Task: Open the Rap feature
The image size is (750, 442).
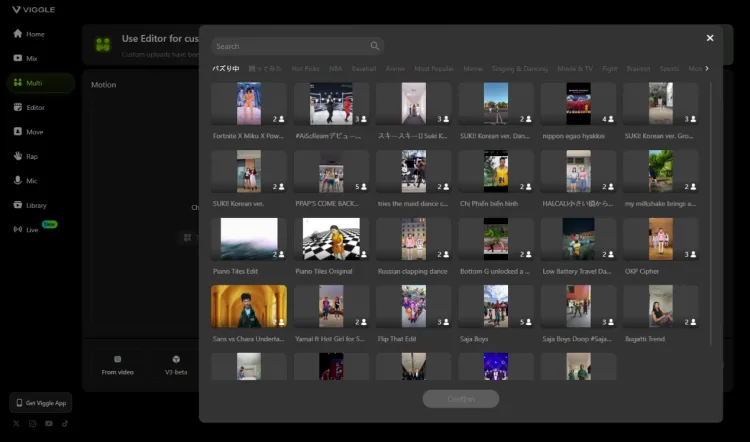Action: click(27, 156)
